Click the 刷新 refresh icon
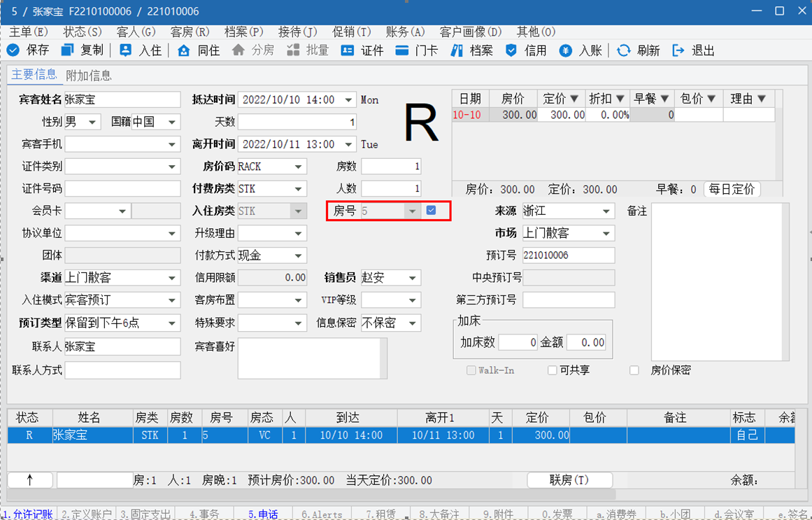 click(x=623, y=50)
